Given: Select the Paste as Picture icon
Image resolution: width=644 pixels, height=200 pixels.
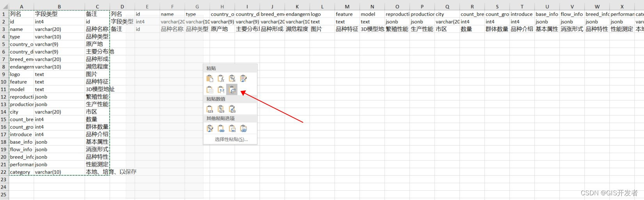Looking at the screenshot, I should 232,128.
